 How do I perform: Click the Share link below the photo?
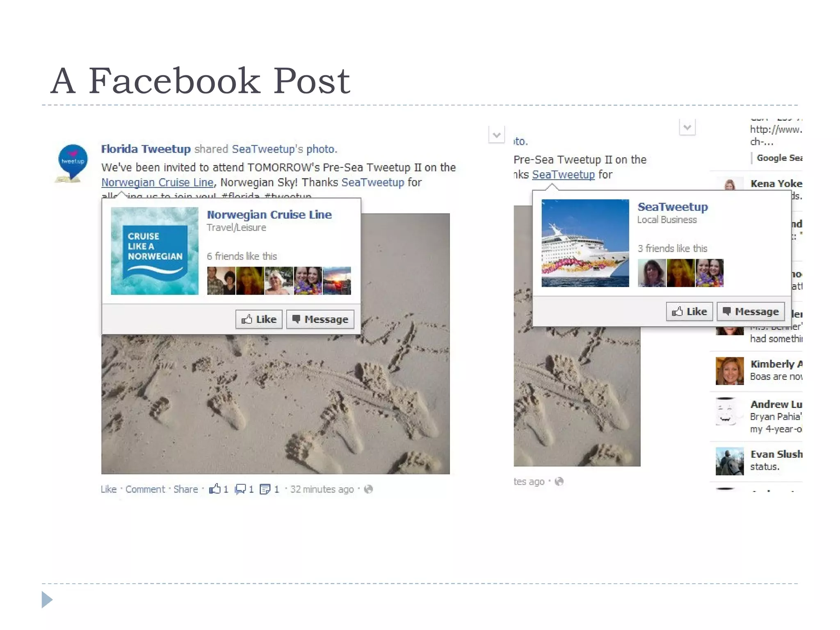(x=185, y=489)
